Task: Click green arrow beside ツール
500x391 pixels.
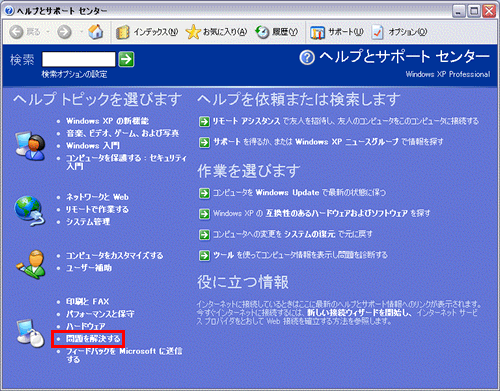Action: [204, 256]
